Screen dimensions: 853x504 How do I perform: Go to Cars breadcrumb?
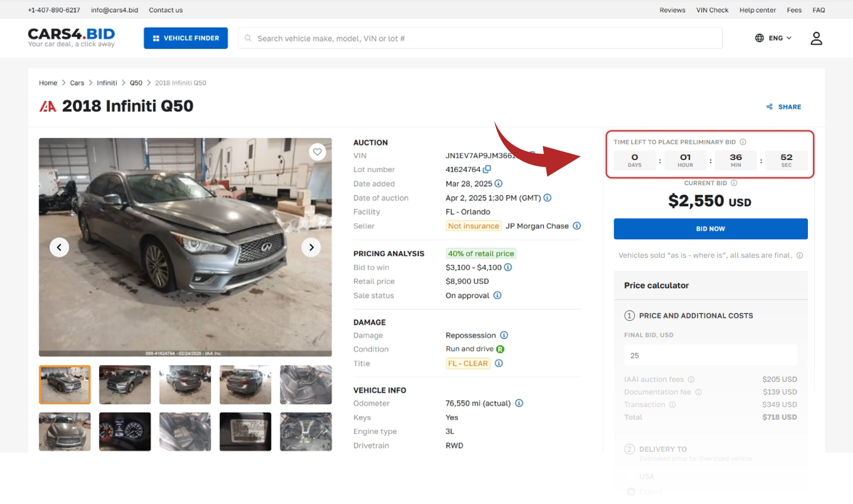pos(77,83)
